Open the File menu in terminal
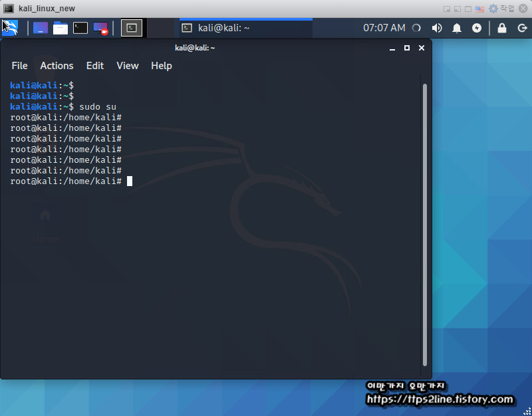The height and width of the screenshot is (416, 532). tap(19, 66)
